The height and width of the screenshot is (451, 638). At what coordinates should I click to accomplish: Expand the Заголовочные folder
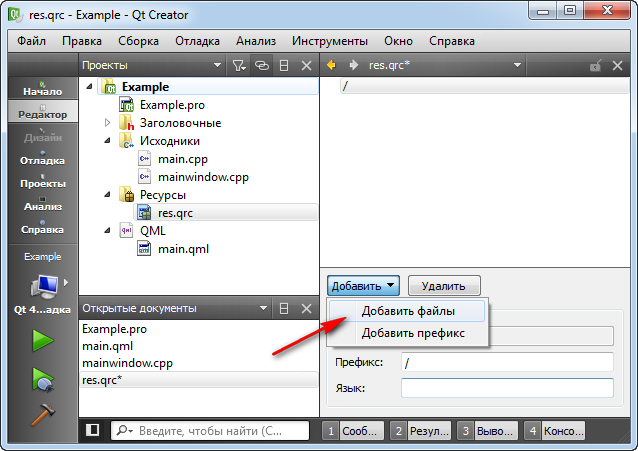(x=107, y=123)
